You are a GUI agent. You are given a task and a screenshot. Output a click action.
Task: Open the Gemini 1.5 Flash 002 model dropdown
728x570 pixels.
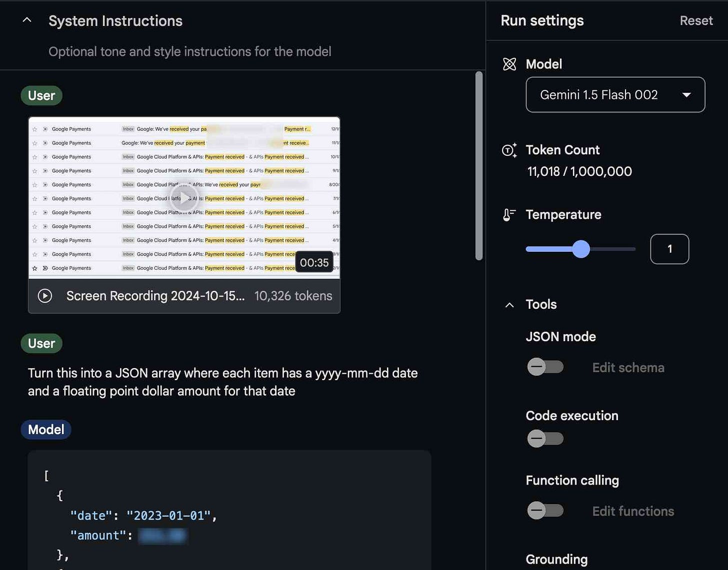pos(615,94)
